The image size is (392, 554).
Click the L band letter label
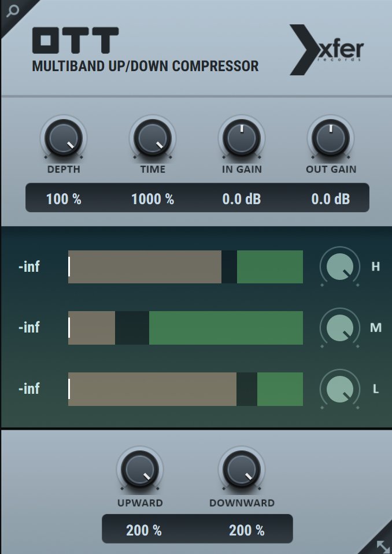tap(376, 389)
